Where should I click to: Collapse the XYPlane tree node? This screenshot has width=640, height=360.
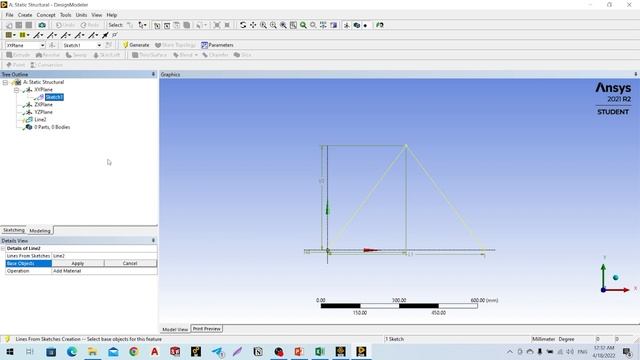click(x=16, y=90)
